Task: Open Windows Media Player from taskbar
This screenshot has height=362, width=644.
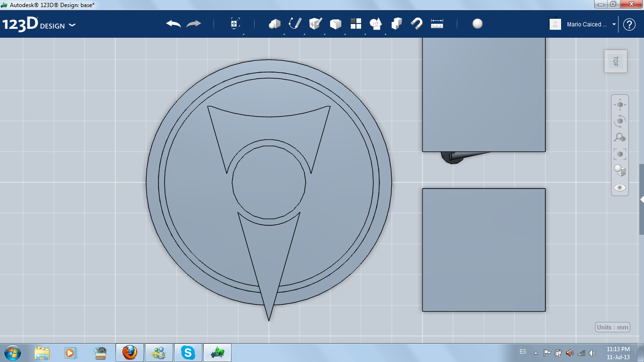Action: pos(70,353)
